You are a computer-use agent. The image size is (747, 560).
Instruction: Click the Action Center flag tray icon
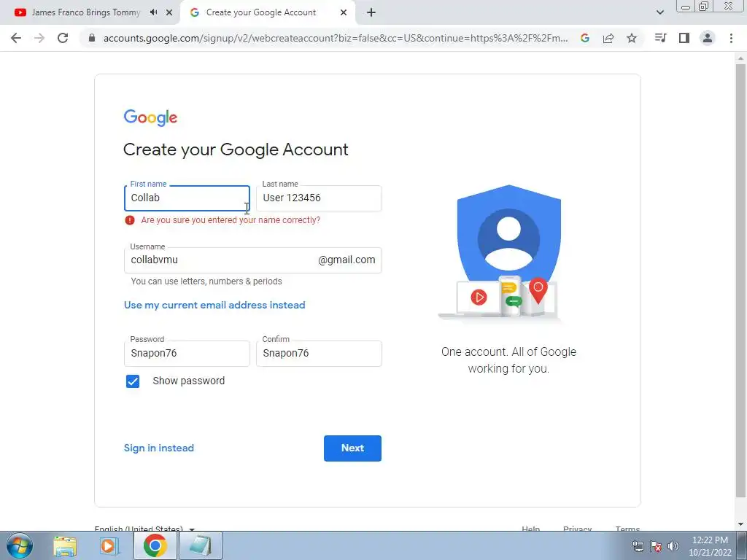coord(656,546)
